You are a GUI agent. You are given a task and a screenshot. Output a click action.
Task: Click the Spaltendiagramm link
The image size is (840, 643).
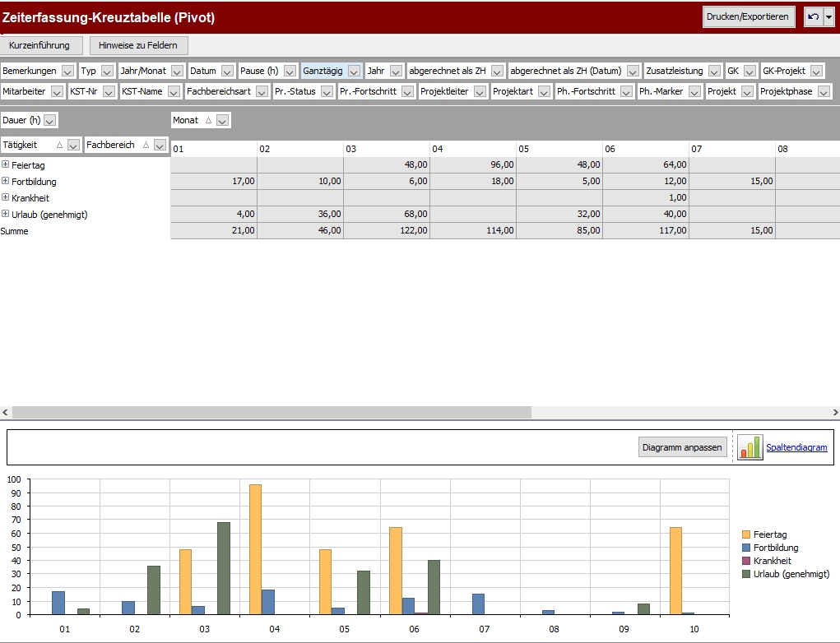(x=796, y=448)
